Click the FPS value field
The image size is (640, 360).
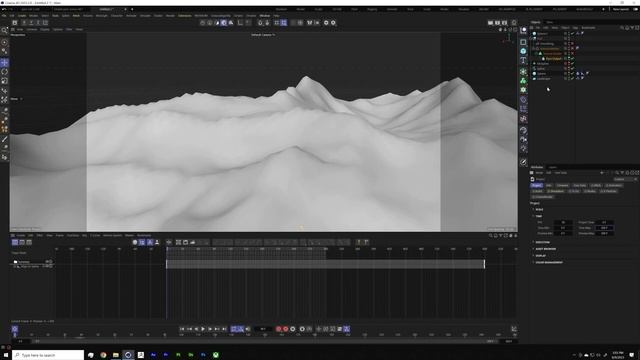(563, 222)
